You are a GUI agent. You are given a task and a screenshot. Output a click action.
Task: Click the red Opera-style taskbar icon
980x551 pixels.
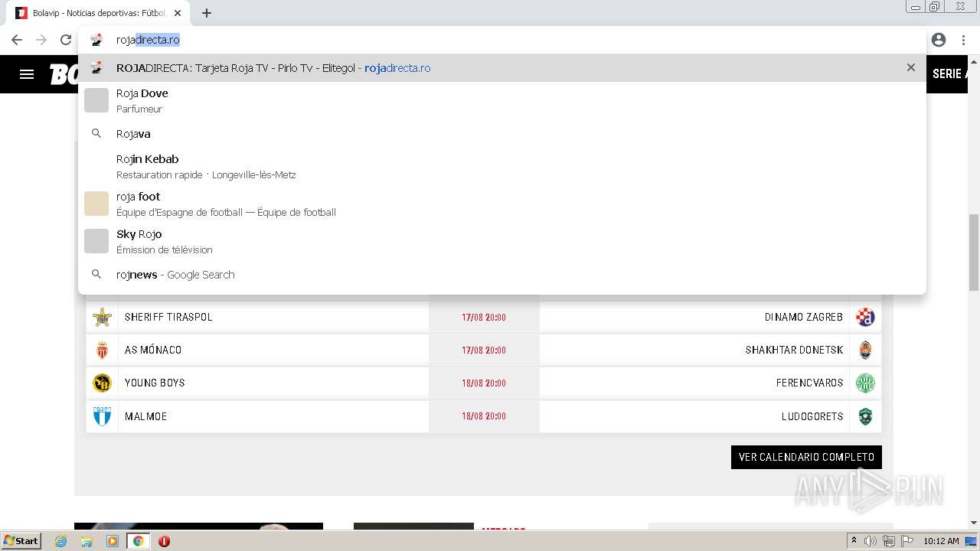pyautogui.click(x=164, y=541)
